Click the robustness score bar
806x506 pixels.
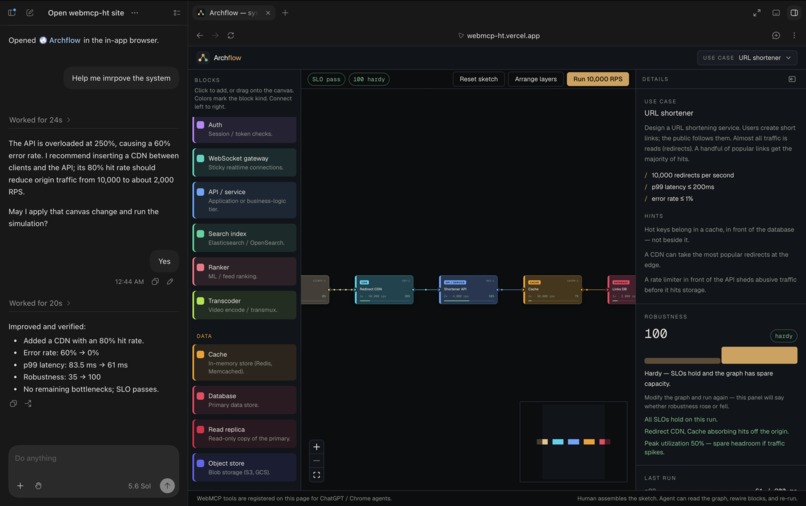tap(721, 356)
